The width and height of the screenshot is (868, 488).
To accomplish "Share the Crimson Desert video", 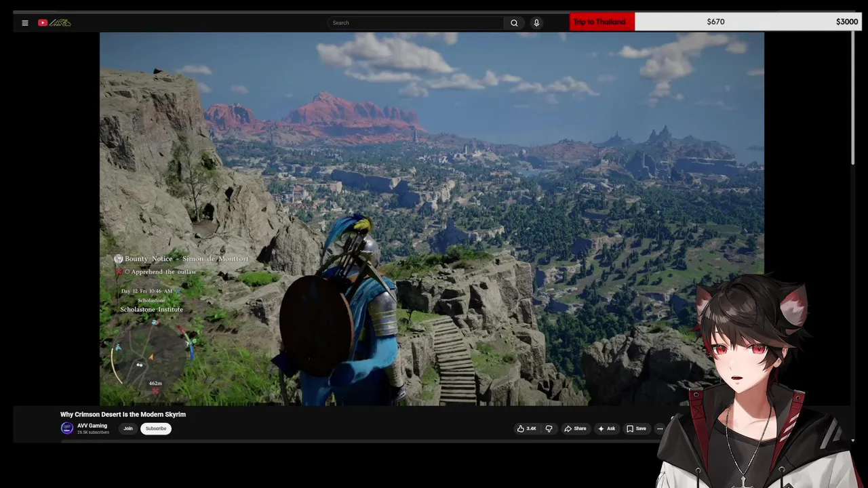I will (x=575, y=428).
